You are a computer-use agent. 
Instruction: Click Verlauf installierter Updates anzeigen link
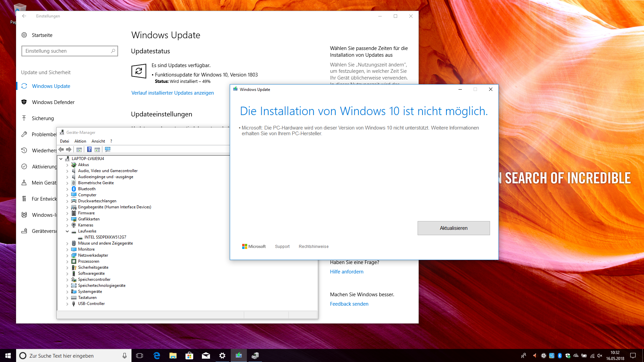pyautogui.click(x=172, y=93)
